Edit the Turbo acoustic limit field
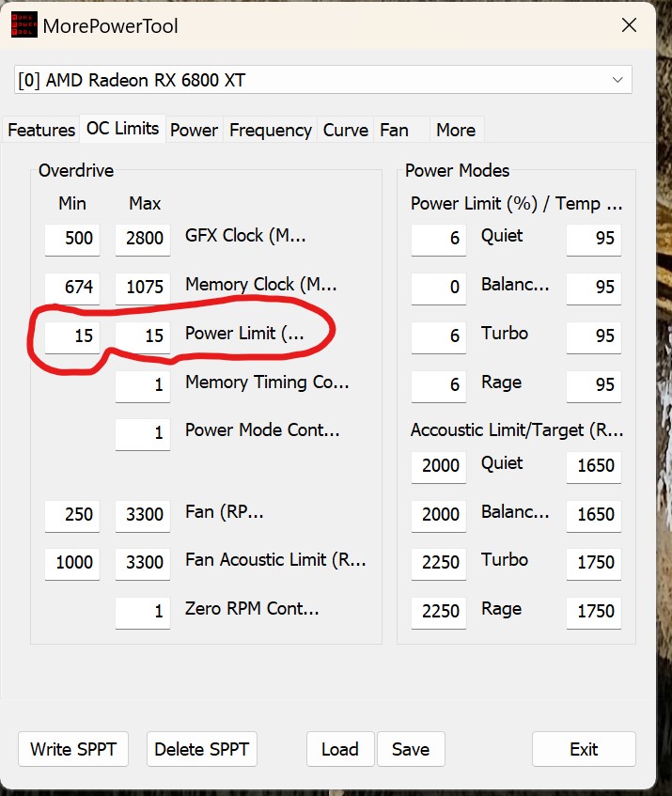This screenshot has height=796, width=672. click(439, 563)
